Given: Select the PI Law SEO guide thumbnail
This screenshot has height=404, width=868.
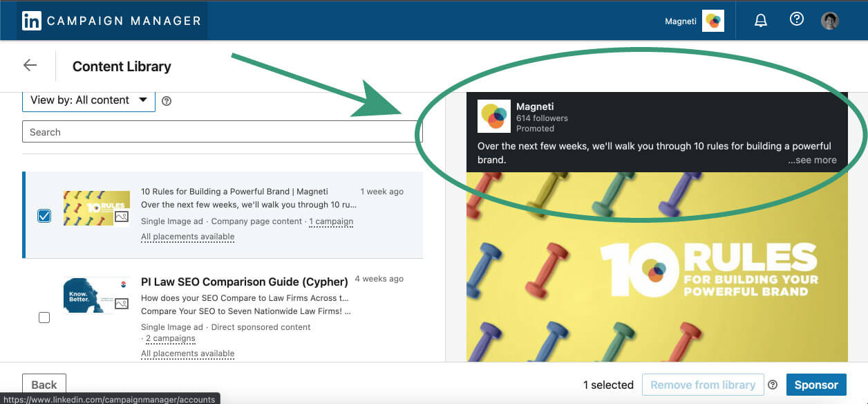Looking at the screenshot, I should (96, 295).
